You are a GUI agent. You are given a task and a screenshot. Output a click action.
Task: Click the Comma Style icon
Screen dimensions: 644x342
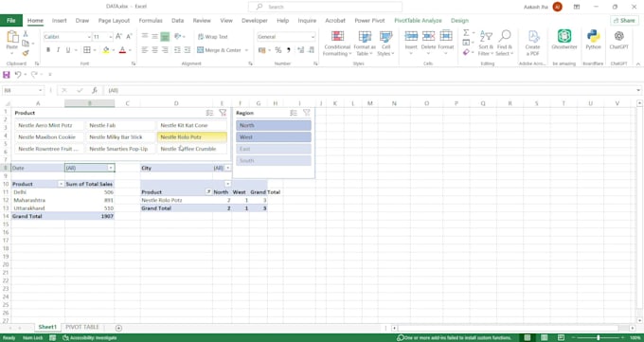click(x=289, y=50)
